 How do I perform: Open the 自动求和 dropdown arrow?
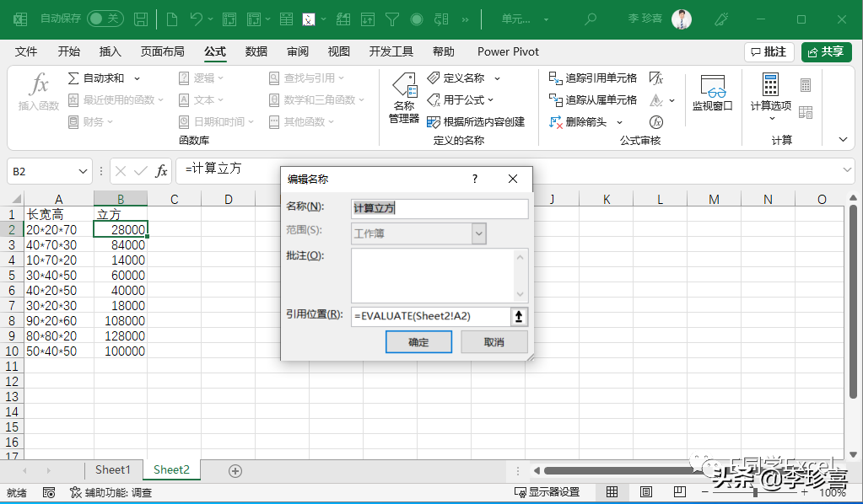[137, 78]
